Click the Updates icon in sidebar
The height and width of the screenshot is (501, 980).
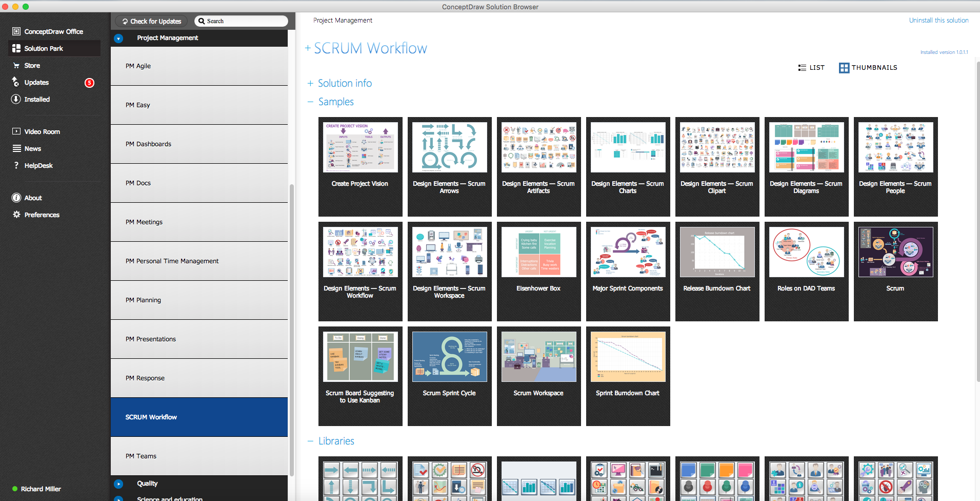point(16,82)
